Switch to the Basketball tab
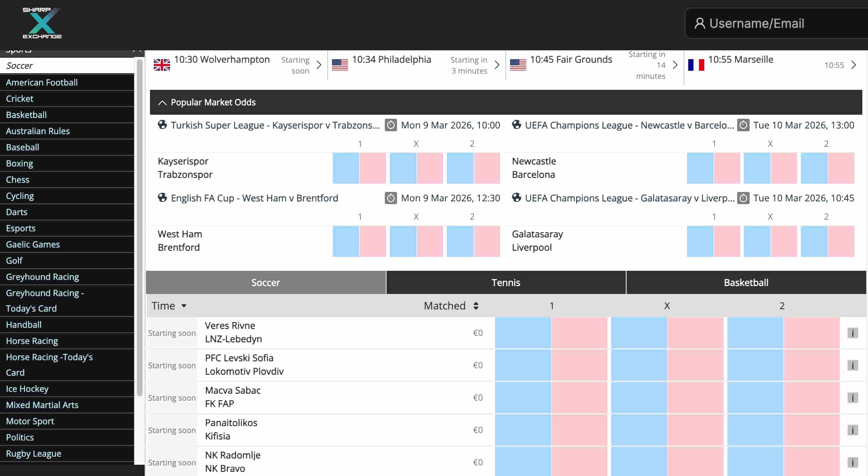Image resolution: width=868 pixels, height=476 pixels. tap(746, 282)
